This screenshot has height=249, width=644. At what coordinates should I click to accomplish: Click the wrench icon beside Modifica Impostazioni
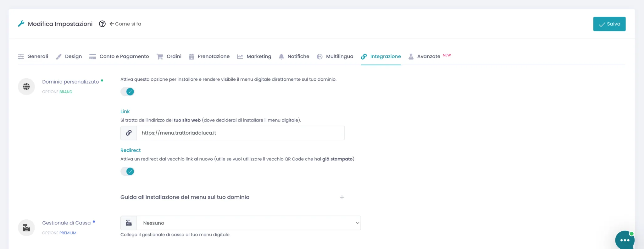tap(21, 24)
